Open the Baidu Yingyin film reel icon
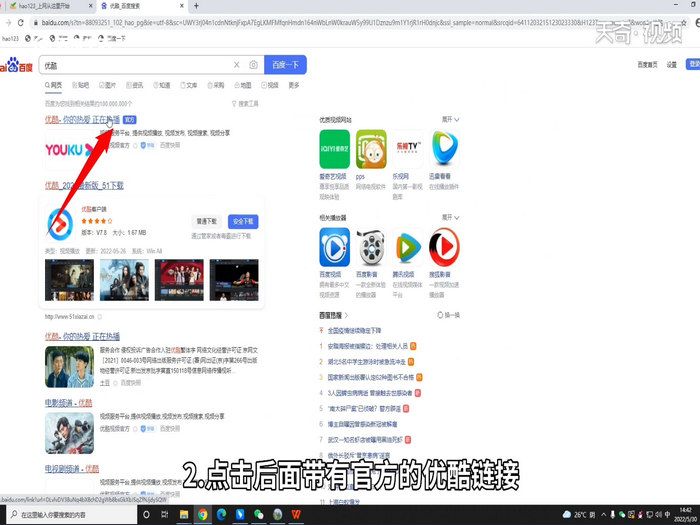Viewport: 700px width, 525px height. [371, 247]
